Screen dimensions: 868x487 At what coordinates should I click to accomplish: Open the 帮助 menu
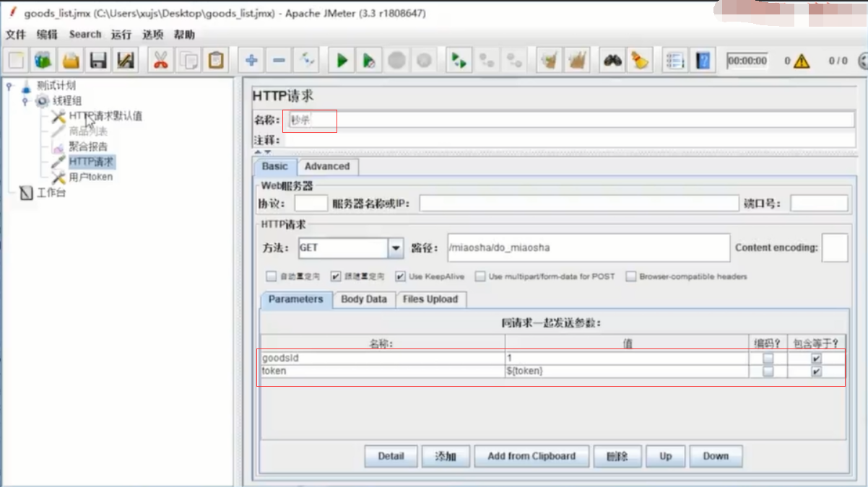click(184, 34)
